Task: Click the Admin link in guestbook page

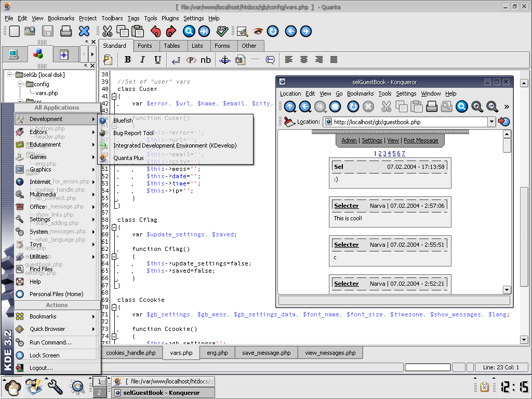Action: coord(349,140)
